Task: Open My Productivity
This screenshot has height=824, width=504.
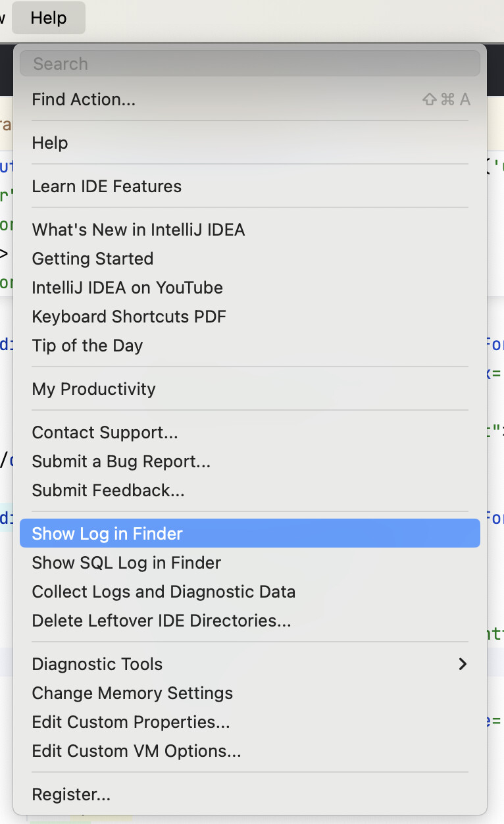Action: [x=93, y=389]
